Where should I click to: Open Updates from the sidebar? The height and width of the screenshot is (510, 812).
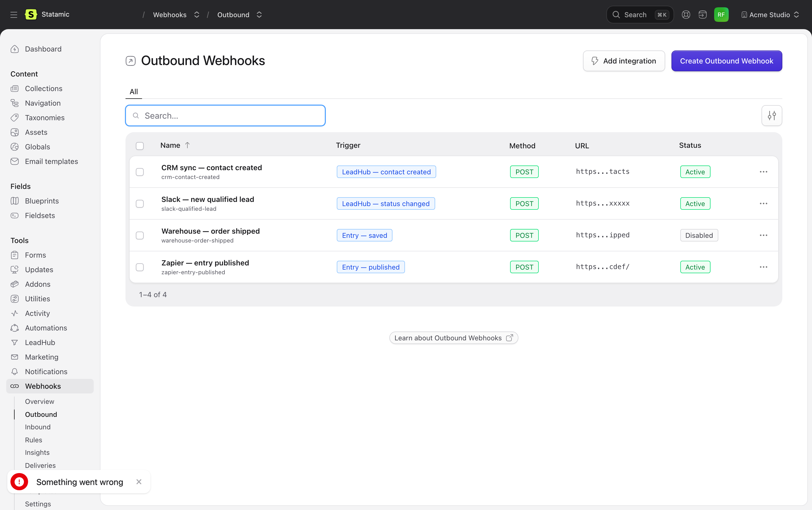39,269
